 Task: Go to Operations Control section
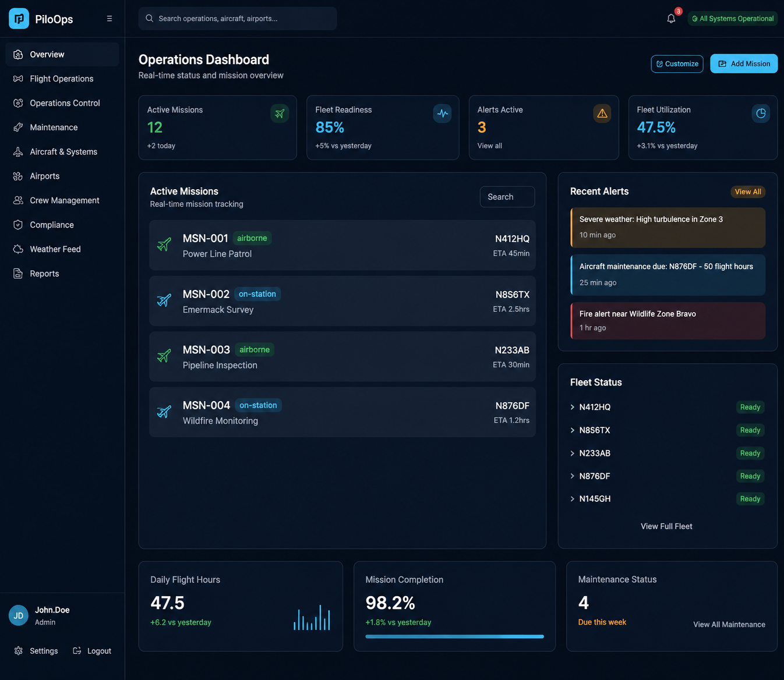[x=62, y=103]
